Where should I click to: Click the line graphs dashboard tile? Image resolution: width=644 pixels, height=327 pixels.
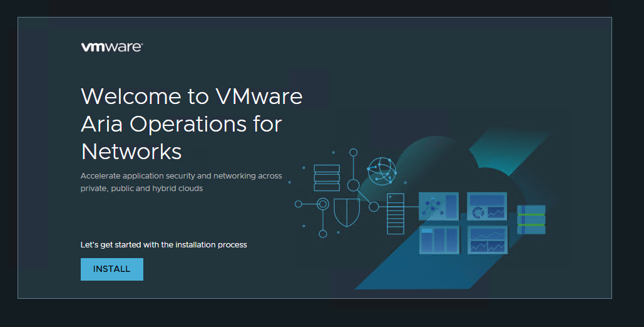point(487,240)
